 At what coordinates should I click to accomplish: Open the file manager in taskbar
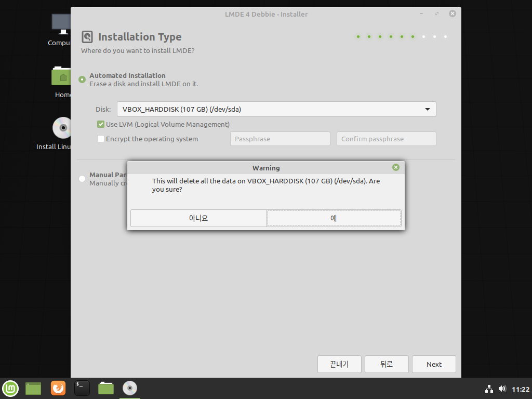(x=106, y=388)
